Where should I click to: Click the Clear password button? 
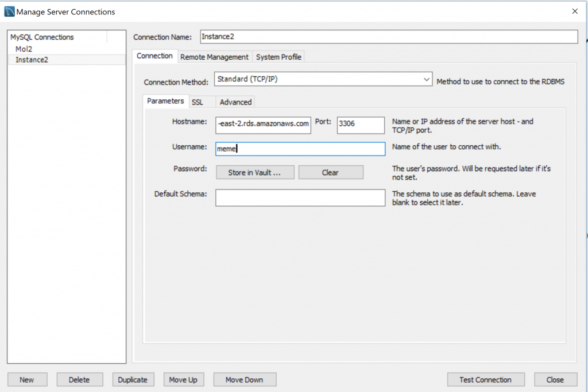coord(331,172)
